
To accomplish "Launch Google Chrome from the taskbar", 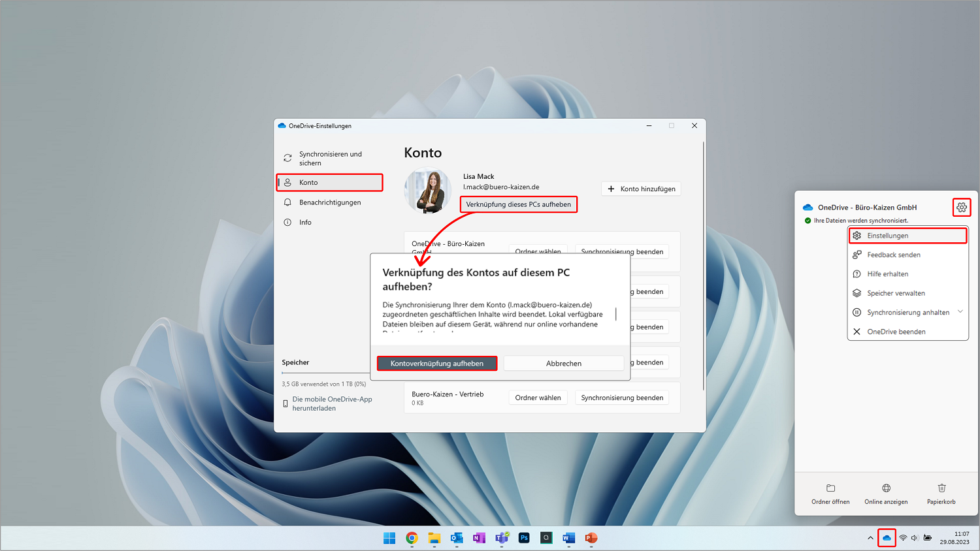I will pos(412,538).
